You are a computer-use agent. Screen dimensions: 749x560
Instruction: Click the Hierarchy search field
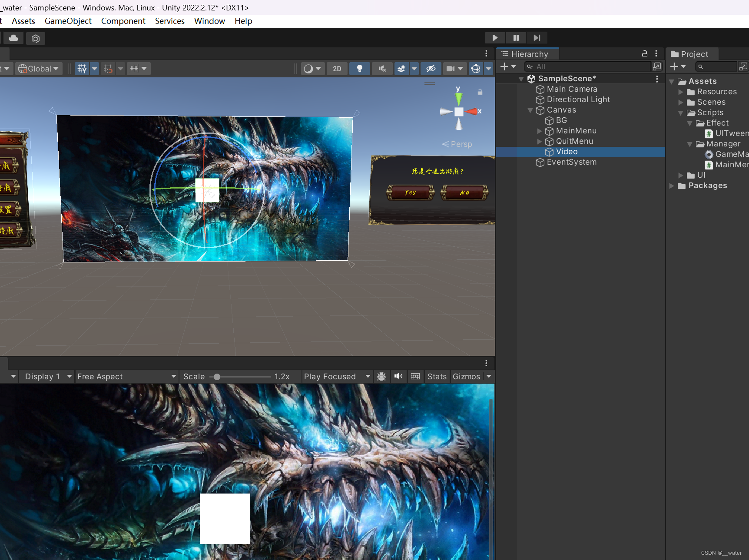pos(587,66)
